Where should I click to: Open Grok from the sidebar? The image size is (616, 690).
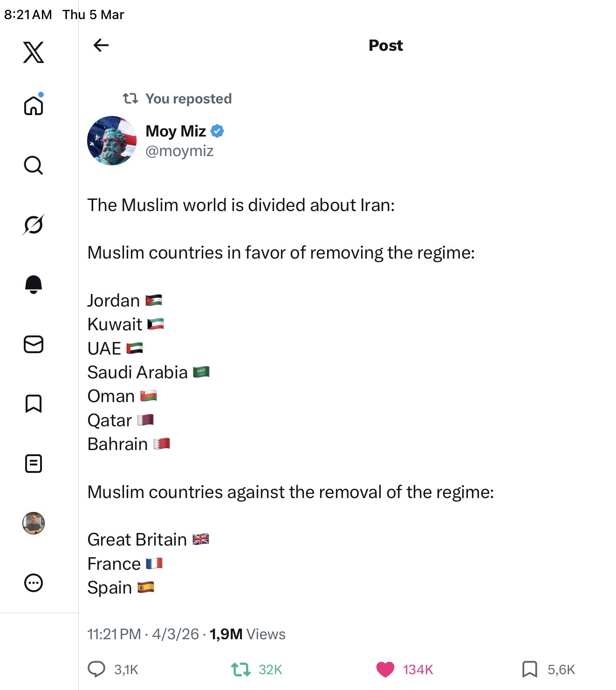[34, 225]
